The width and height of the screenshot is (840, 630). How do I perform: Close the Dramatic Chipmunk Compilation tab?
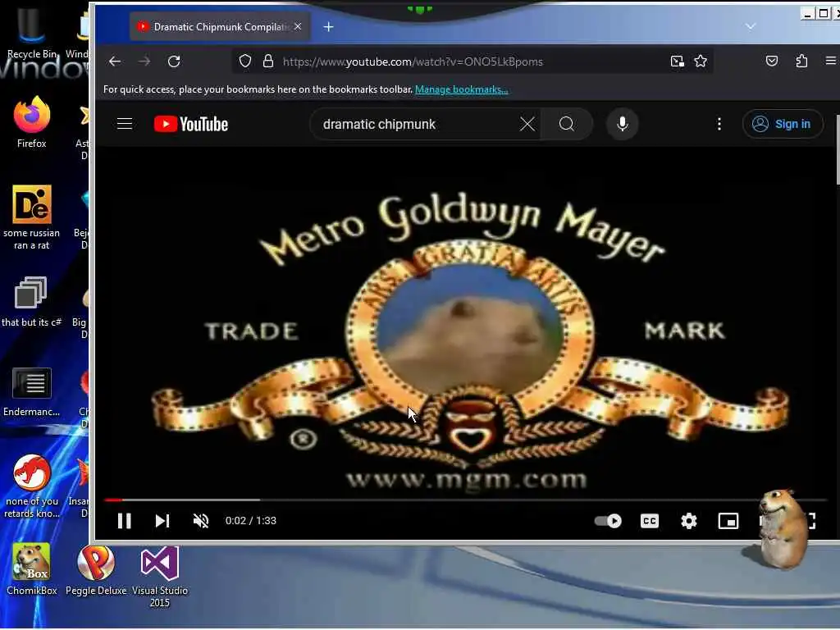click(x=298, y=26)
